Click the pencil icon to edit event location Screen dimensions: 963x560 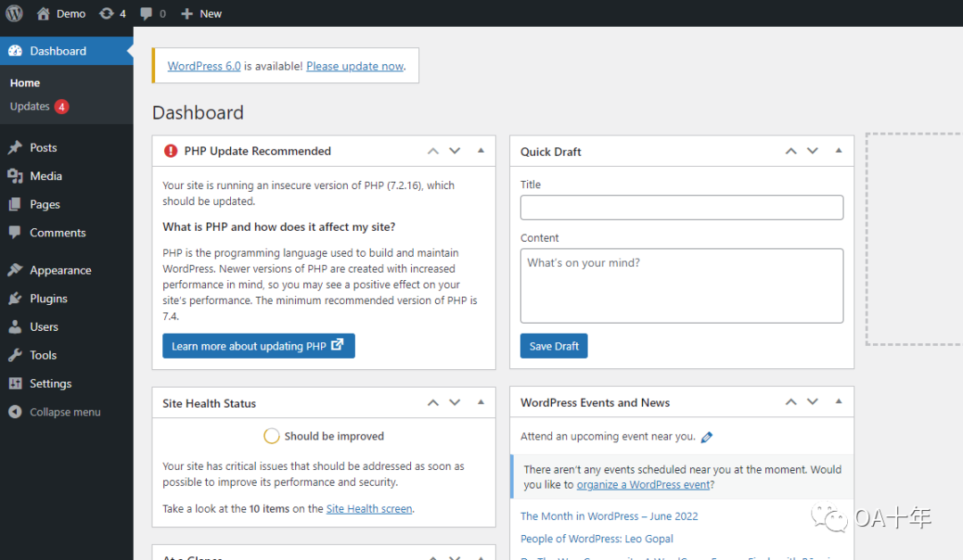point(707,437)
